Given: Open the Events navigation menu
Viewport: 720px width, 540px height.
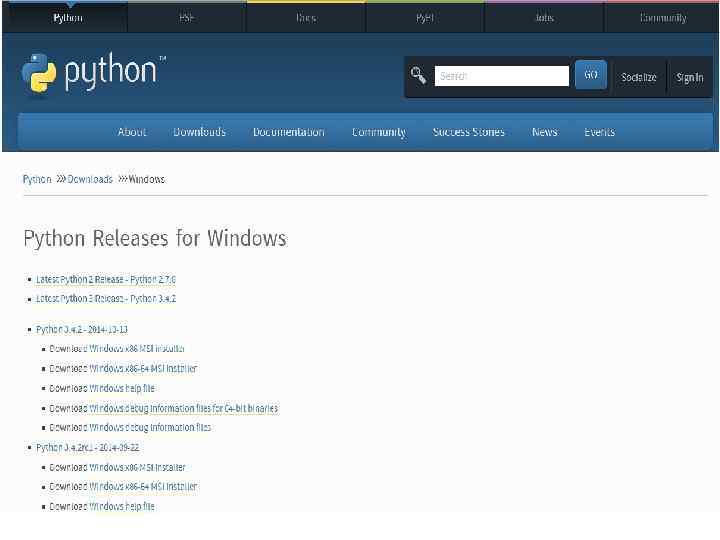Looking at the screenshot, I should 599,132.
